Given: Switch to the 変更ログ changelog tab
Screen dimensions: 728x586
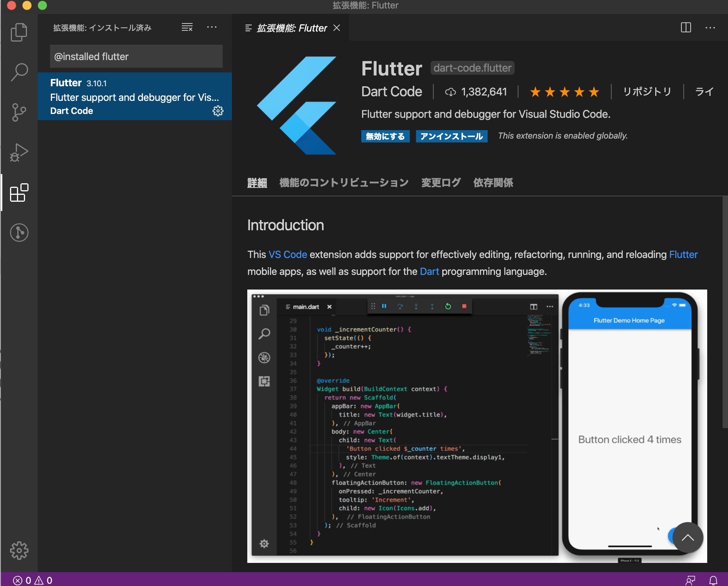Looking at the screenshot, I should click(x=441, y=182).
